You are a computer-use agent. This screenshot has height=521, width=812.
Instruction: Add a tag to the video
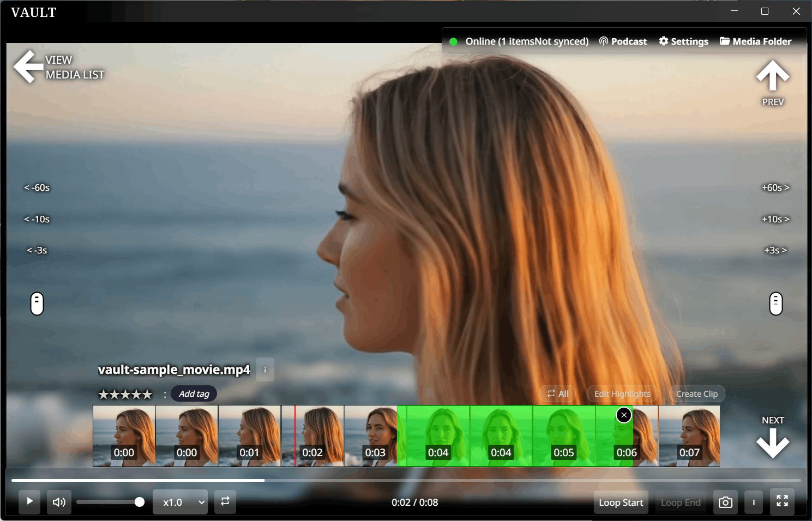pyautogui.click(x=194, y=393)
